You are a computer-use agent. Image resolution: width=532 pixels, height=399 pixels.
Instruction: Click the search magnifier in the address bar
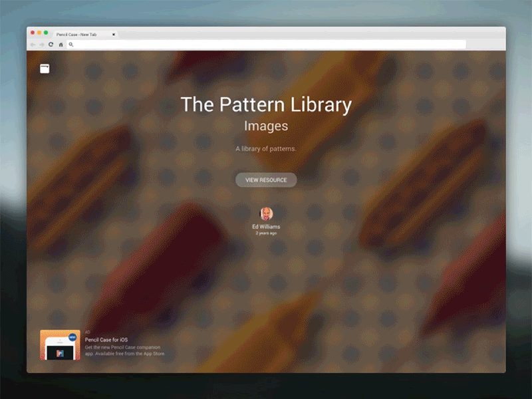(70, 45)
